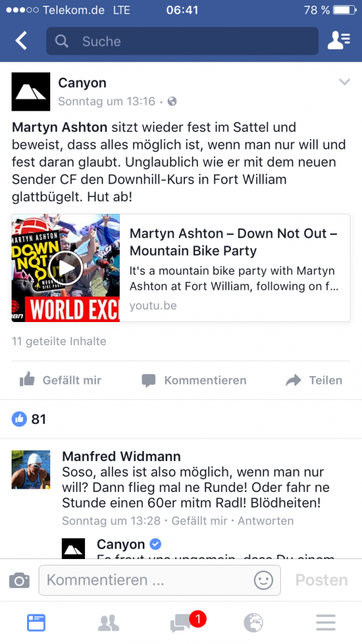View the 81 likes reaction count
The height and width of the screenshot is (644, 362).
click(29, 419)
